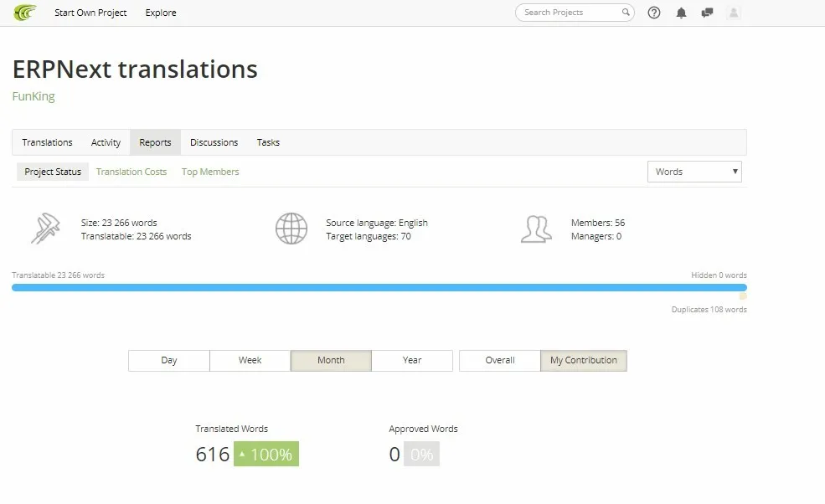Screen dimensions: 825x504
Task: Click 'Hidden 0 words' label
Action: click(719, 275)
